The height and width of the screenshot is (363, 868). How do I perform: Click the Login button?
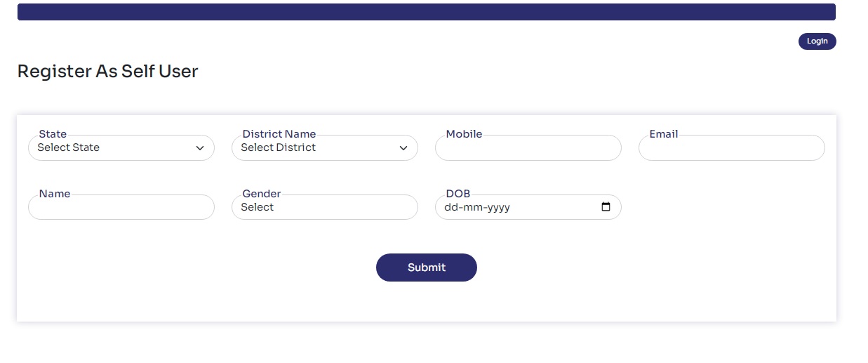817,41
